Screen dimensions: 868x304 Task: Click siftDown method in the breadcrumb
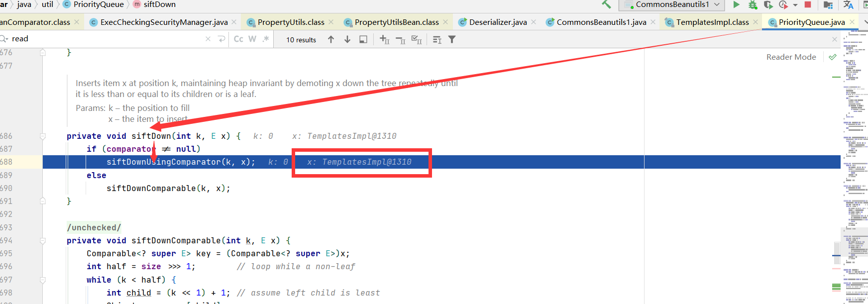coord(159,4)
